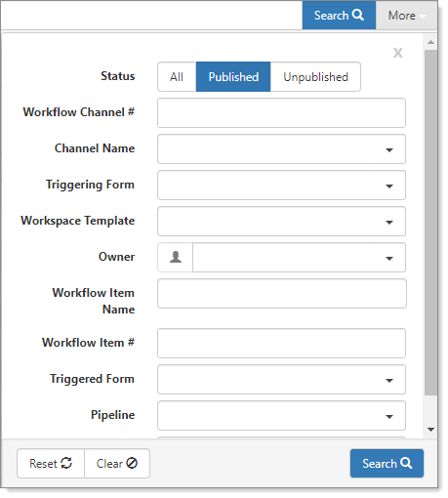
Task: Click the top Search button with magnifier
Action: click(339, 16)
